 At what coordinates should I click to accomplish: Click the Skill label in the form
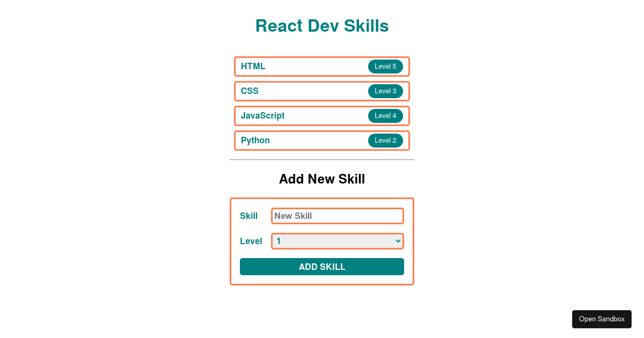248,216
